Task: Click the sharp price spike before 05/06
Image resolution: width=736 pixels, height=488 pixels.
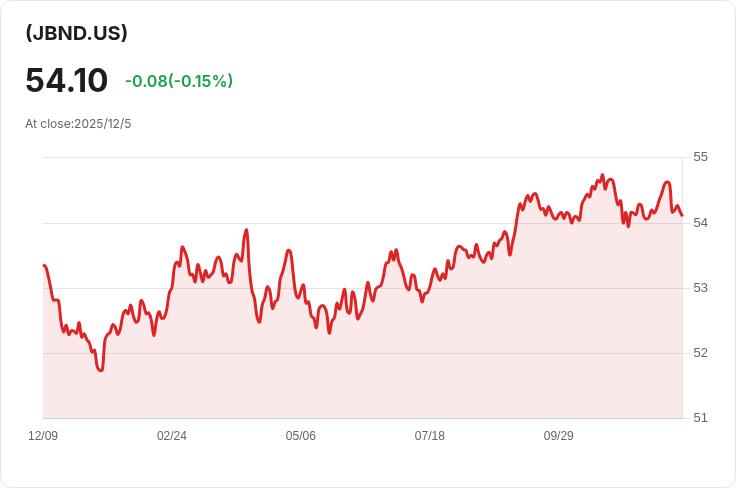Action: [x=246, y=230]
